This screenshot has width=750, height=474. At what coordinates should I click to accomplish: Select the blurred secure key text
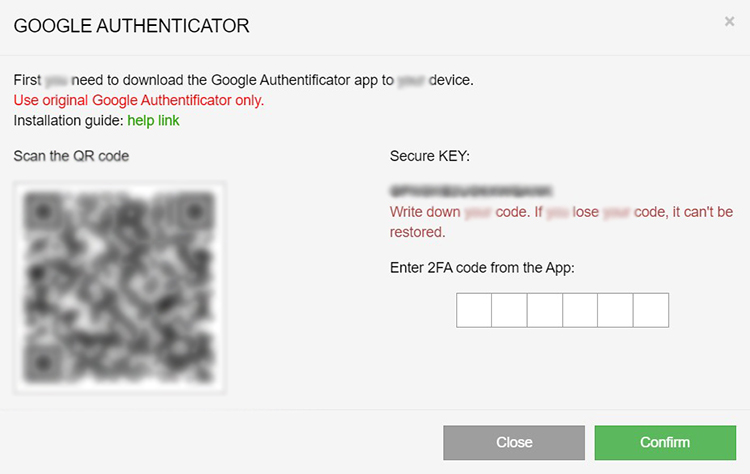pyautogui.click(x=471, y=191)
